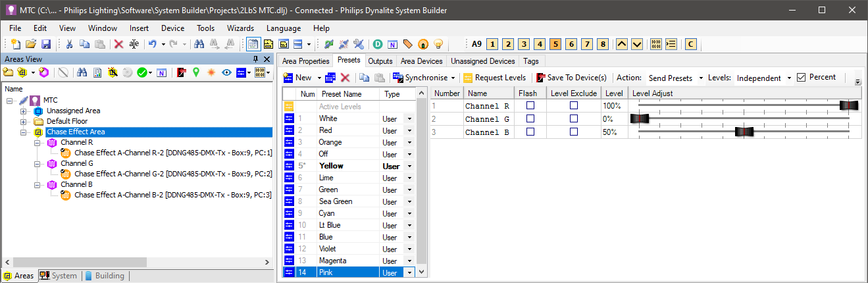
Task: Click Save To Device(s) button
Action: point(571,78)
